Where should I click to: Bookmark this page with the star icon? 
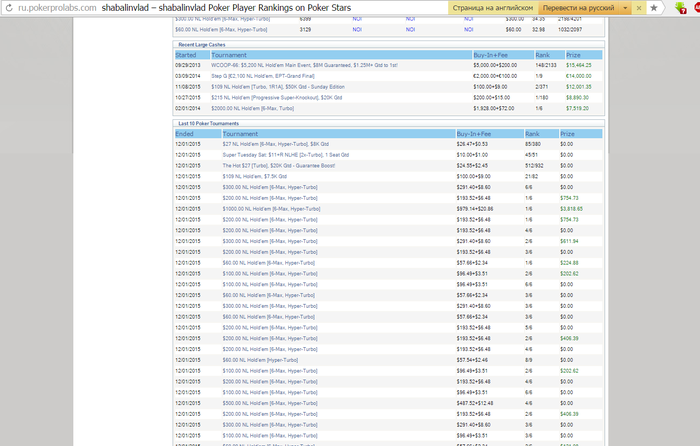pyautogui.click(x=653, y=7)
